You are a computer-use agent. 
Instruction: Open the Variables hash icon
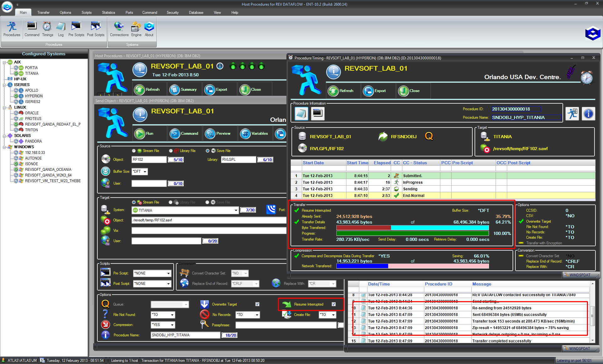[245, 133]
